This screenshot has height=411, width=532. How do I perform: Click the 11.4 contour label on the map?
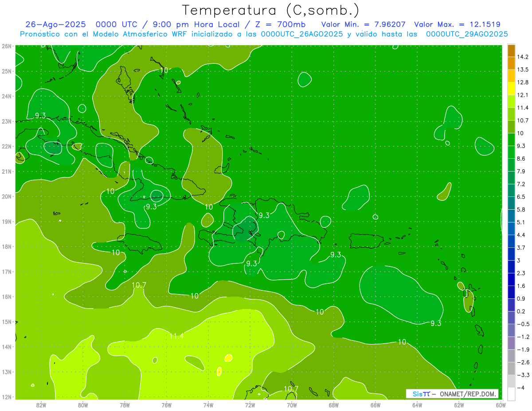[x=176, y=336]
